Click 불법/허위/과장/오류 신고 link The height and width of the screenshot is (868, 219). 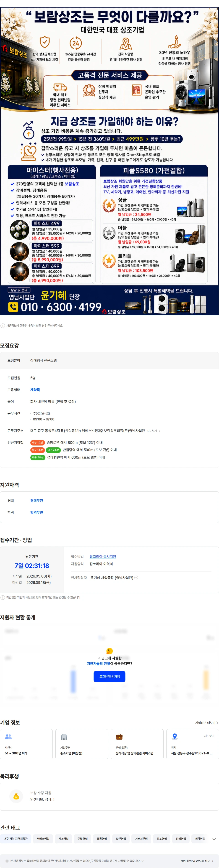click(x=197, y=861)
